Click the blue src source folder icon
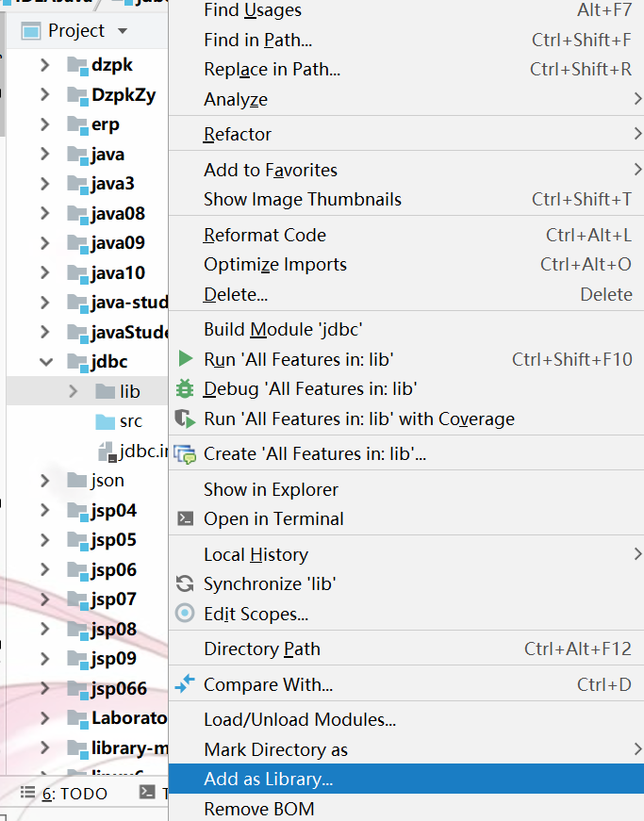This screenshot has height=821, width=644. tap(106, 421)
